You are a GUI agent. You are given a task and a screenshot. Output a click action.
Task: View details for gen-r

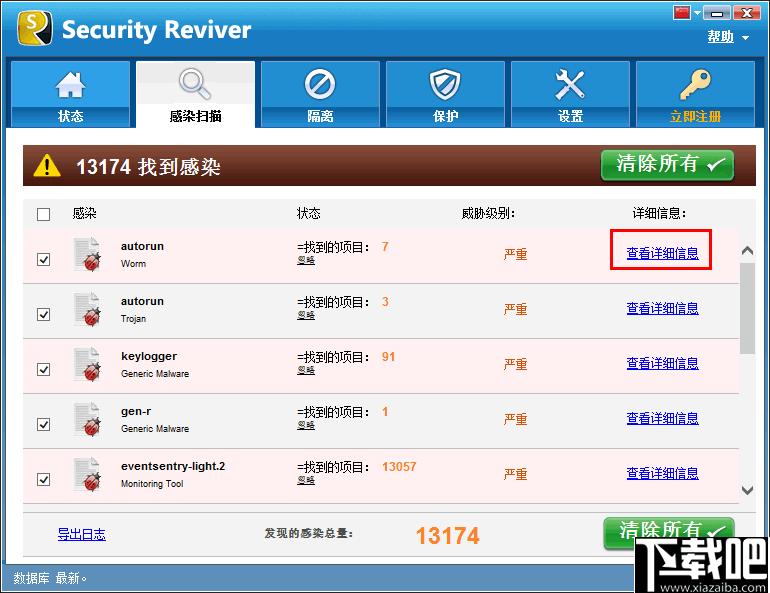point(662,418)
